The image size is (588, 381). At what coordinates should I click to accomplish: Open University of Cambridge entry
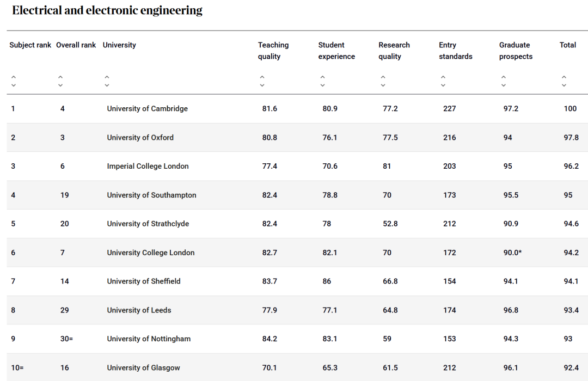pos(147,109)
